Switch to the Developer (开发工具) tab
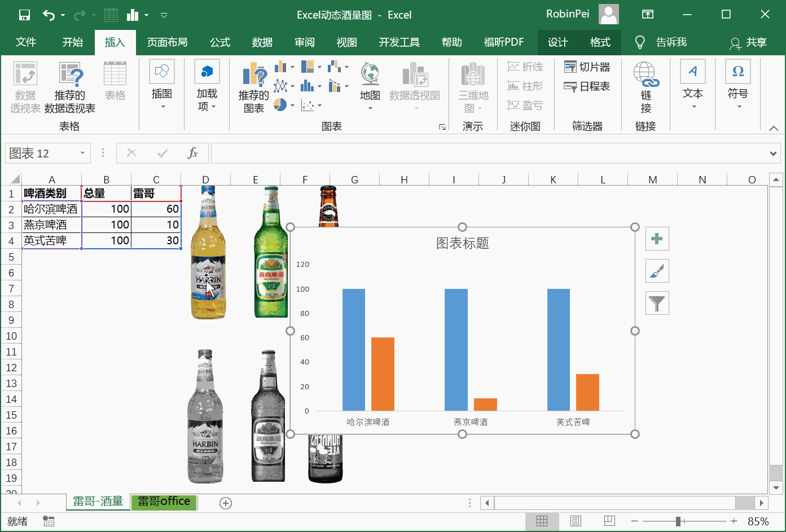This screenshot has height=532, width=786. coord(399,42)
